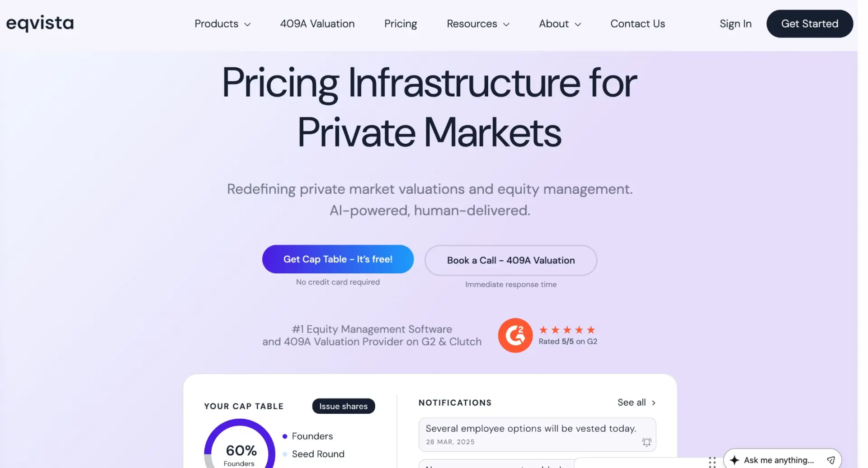This screenshot has width=868, height=468.
Task: Click Get Cap Table – It's free!
Action: 338,259
